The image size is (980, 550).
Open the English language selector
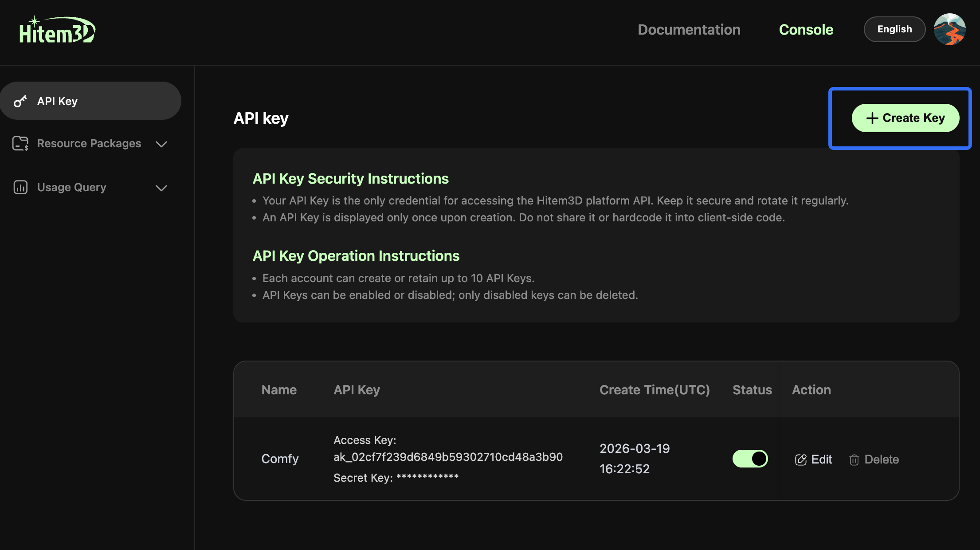894,29
